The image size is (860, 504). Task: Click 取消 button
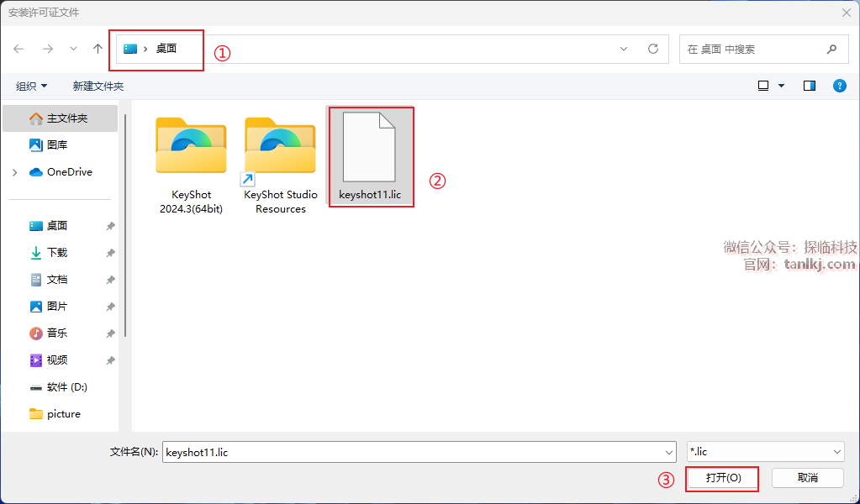click(x=807, y=478)
